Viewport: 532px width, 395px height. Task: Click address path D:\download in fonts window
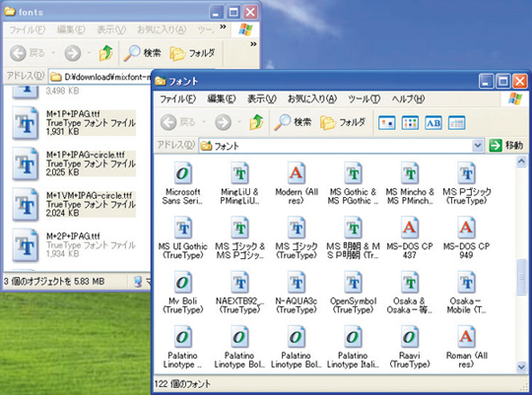click(106, 77)
